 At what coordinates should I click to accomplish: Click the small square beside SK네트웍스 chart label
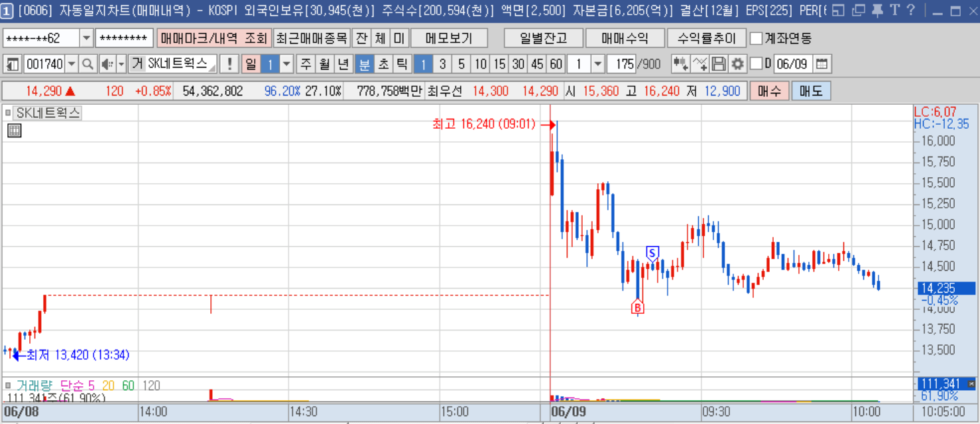pos(8,113)
